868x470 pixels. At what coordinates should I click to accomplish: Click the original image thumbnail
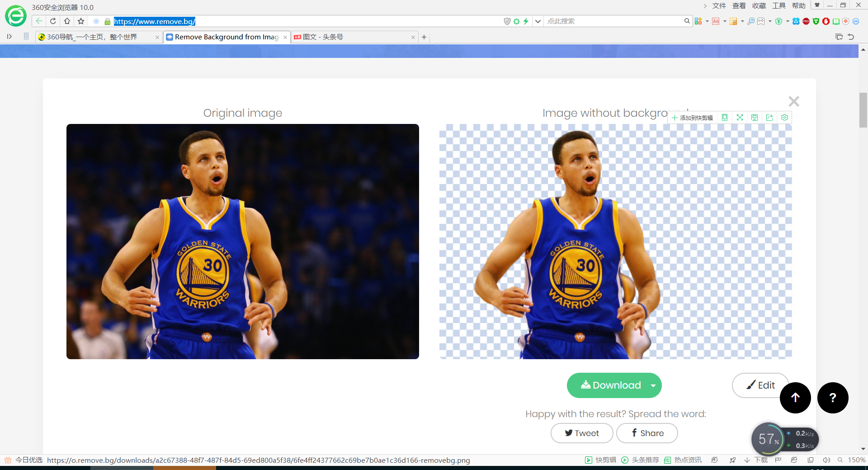243,242
